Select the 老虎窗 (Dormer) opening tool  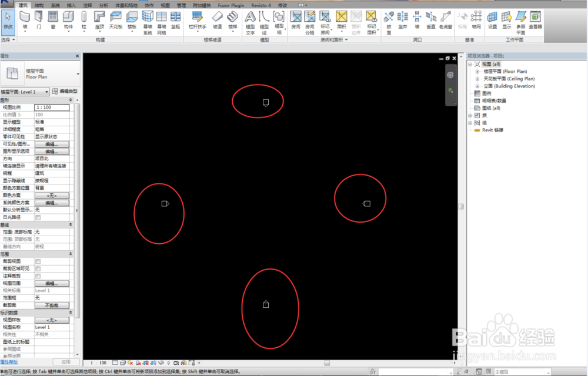click(x=446, y=20)
